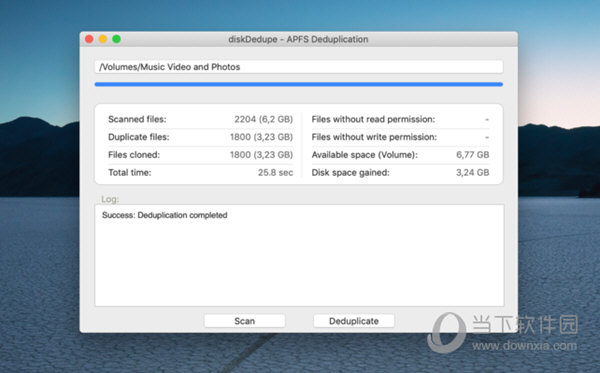Click the Files cloned value "1800 (3,23 GB)"

(261, 155)
